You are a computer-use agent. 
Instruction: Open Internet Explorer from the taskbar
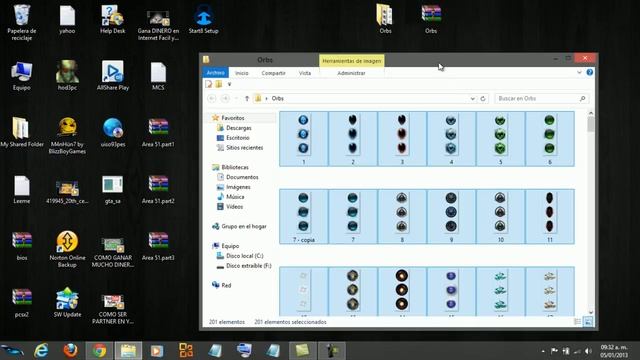click(41, 351)
